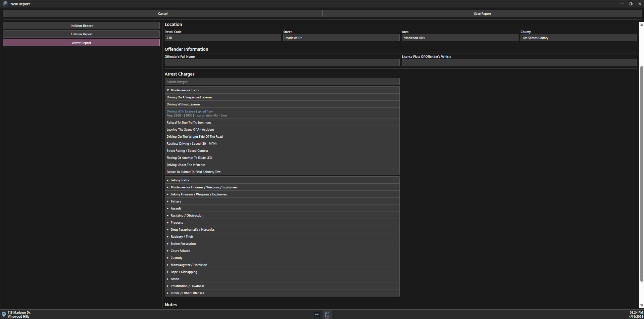Screen dimensions: 644x319
Task: Select the Driving Under The Influence charge
Action: (186, 165)
